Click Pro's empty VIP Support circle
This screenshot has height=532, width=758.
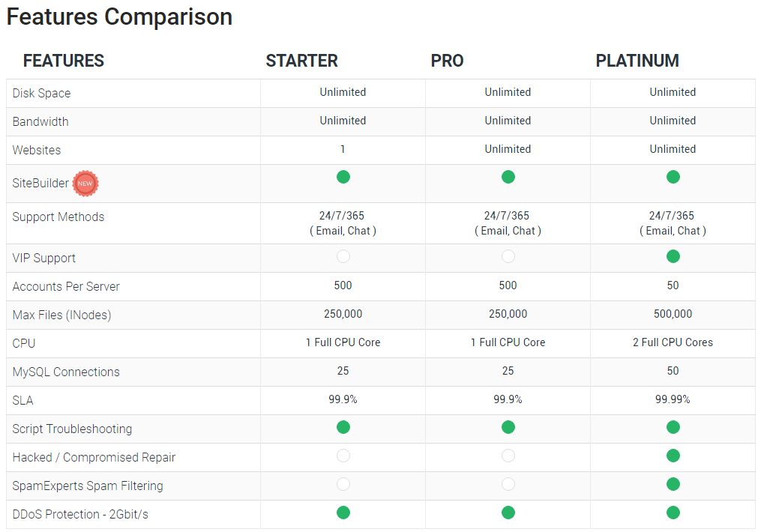[x=508, y=256]
